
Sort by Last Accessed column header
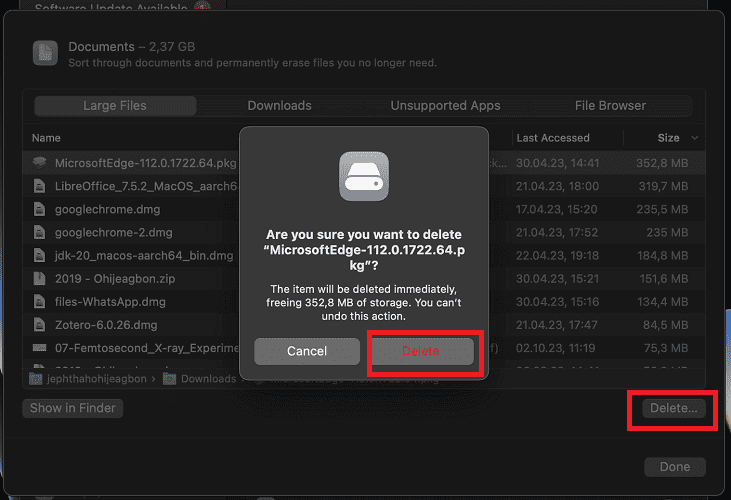(x=553, y=138)
